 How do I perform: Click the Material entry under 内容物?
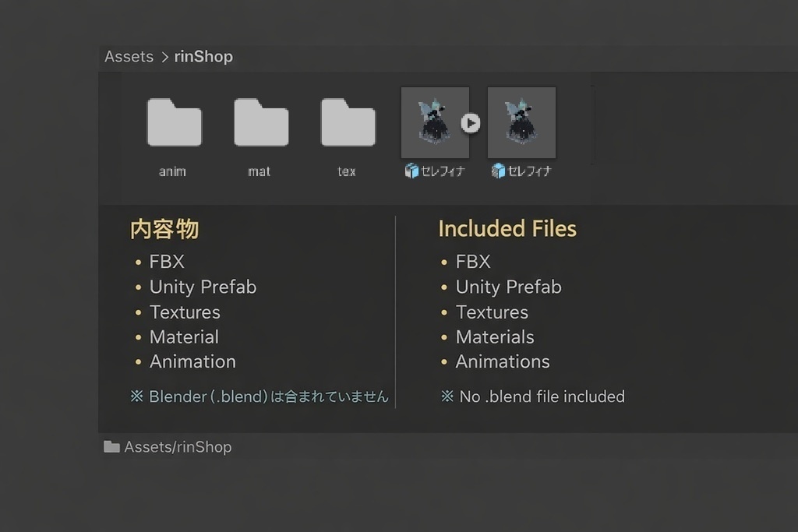tap(184, 336)
